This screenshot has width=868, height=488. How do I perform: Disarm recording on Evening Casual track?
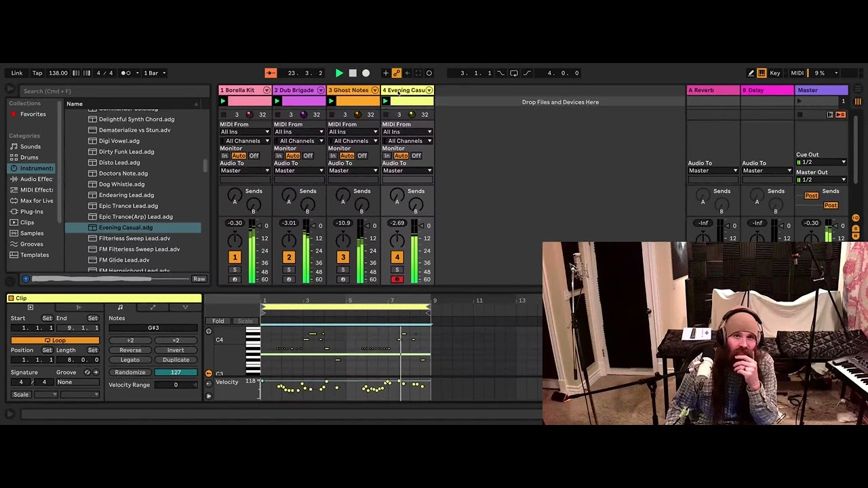[397, 279]
